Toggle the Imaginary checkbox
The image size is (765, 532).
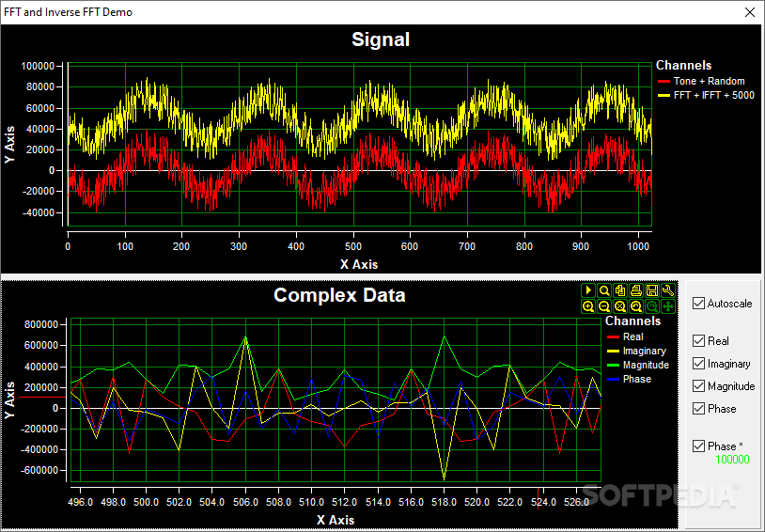pos(698,364)
